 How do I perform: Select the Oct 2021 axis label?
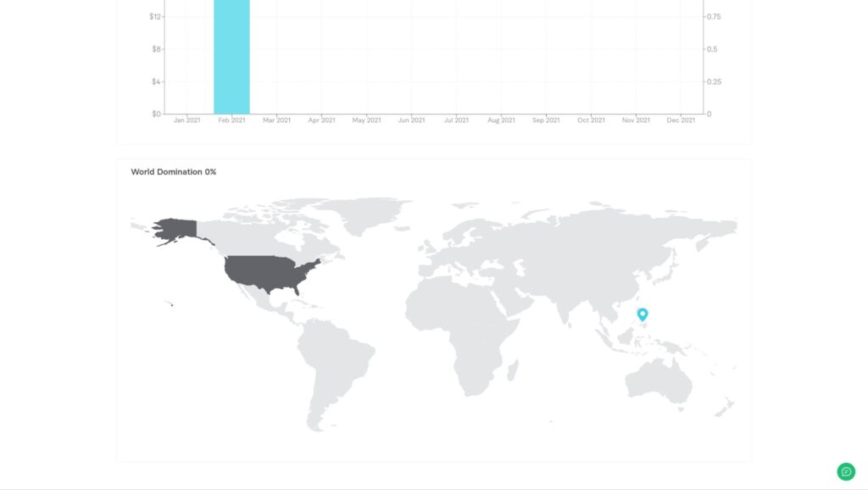point(591,120)
